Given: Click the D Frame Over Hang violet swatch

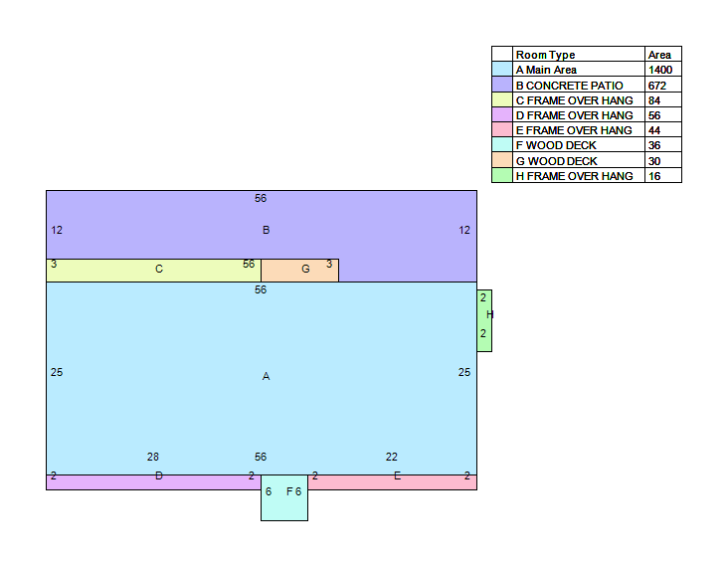Looking at the screenshot, I should click(502, 114).
